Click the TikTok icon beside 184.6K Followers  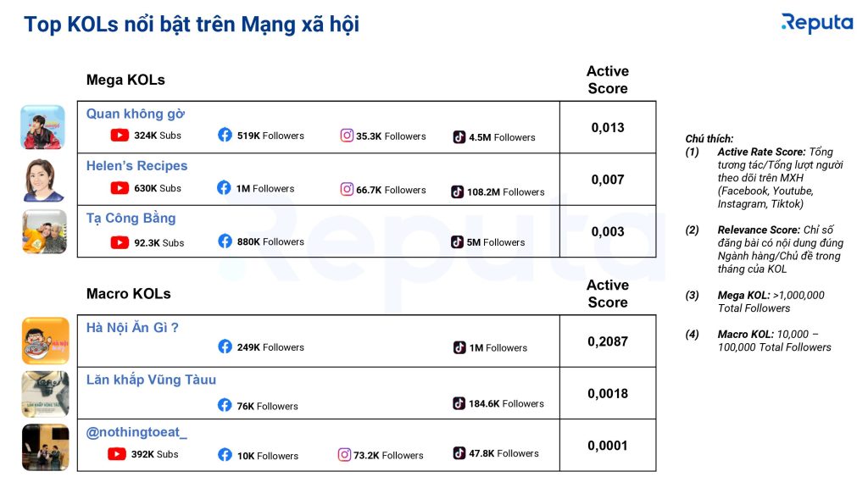point(459,403)
